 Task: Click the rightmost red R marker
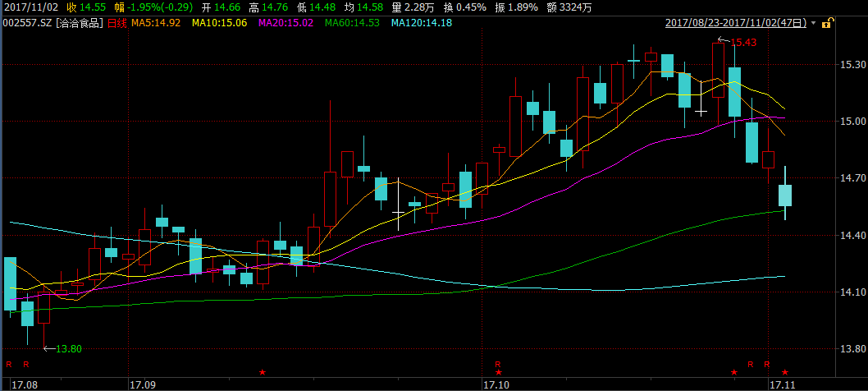tap(767, 365)
